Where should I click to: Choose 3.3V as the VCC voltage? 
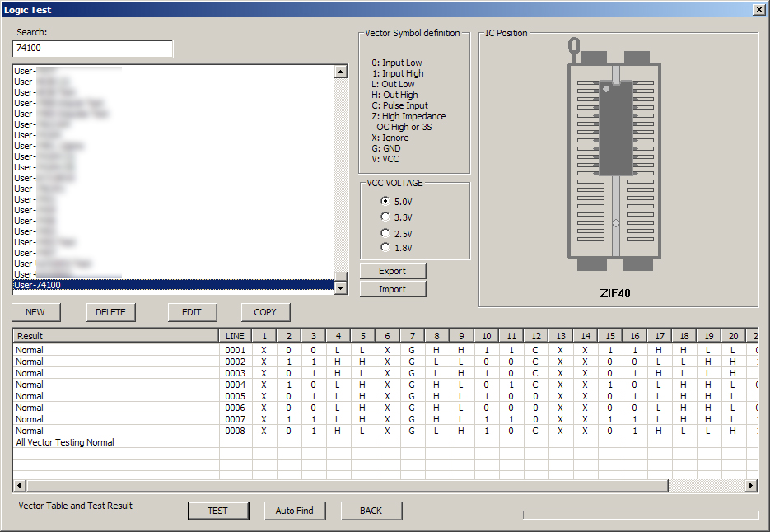tap(385, 217)
